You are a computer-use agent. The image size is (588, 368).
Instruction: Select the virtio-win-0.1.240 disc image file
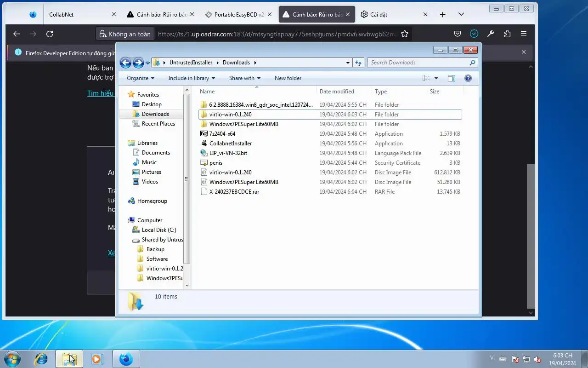(x=330, y=172)
